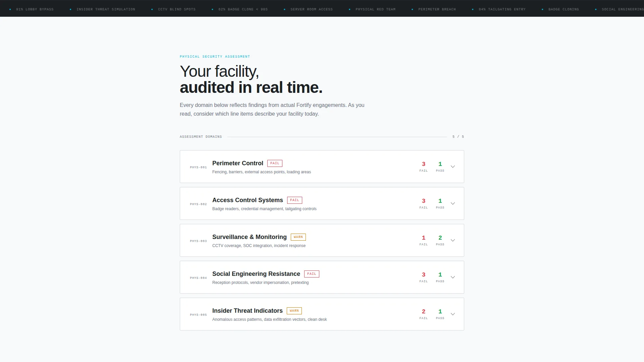644x362 pixels.
Task: Click the 'INSIDER THREAT SIMULATION' ticker item
Action: (x=106, y=9)
